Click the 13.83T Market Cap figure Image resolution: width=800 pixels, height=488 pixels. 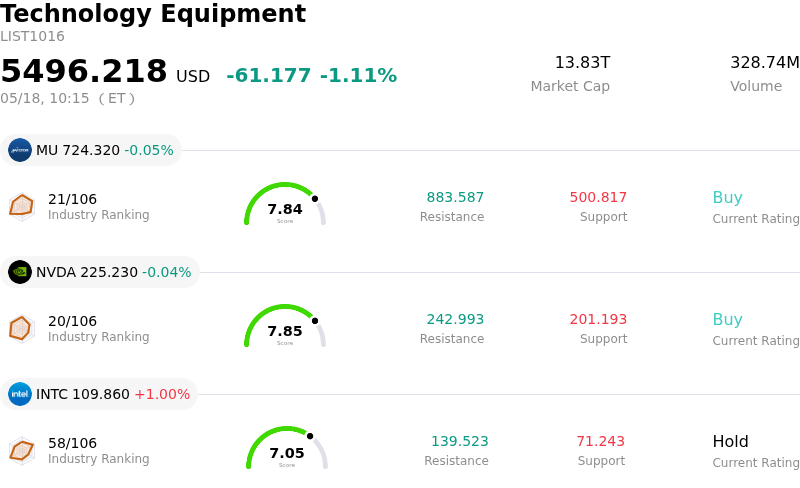click(582, 62)
